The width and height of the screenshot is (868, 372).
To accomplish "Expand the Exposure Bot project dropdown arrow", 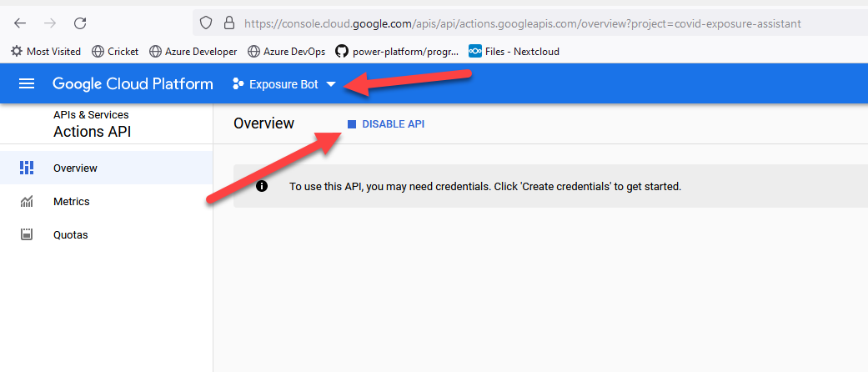I will point(331,84).
